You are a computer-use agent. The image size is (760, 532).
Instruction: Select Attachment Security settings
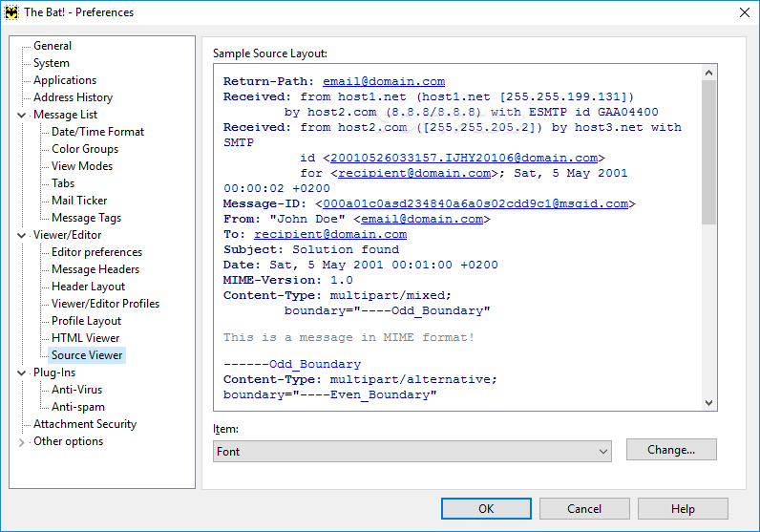click(85, 424)
